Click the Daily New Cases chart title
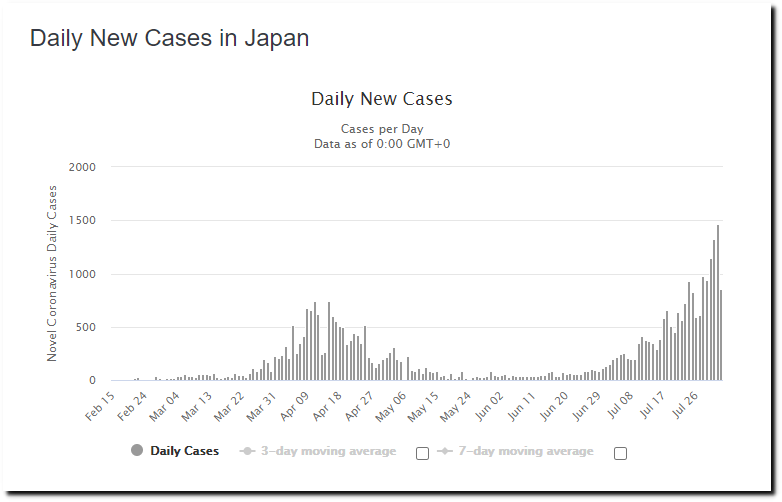The image size is (782, 502). (x=382, y=99)
